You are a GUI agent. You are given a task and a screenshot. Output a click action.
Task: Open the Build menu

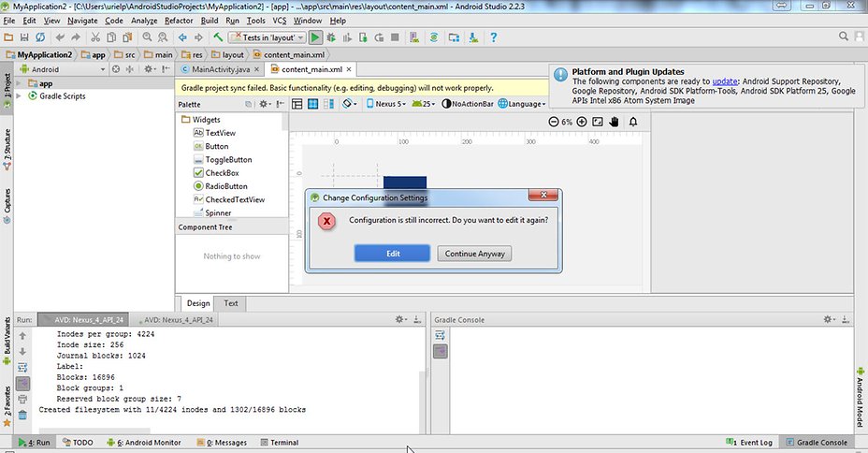point(210,21)
